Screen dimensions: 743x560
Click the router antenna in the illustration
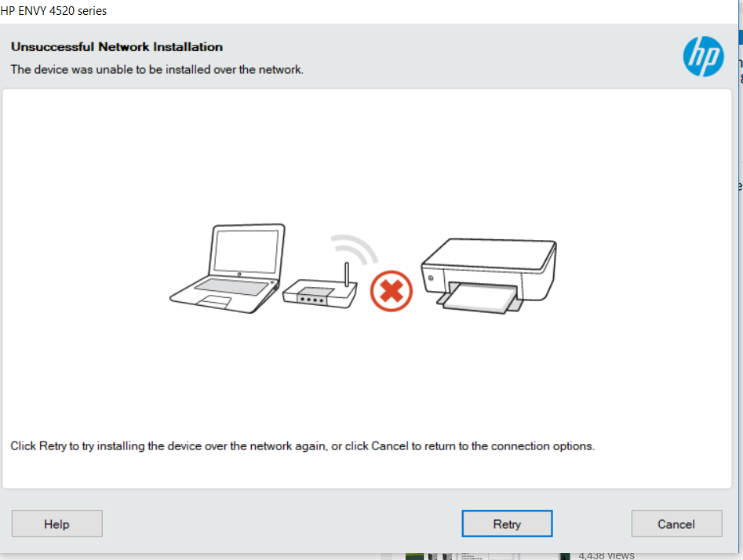pos(347,274)
